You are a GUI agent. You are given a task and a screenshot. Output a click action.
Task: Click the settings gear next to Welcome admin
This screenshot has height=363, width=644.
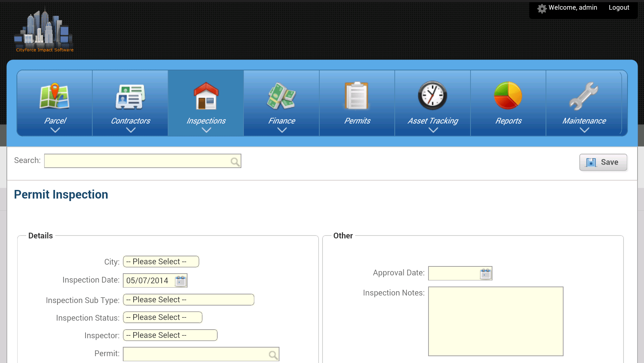542,8
